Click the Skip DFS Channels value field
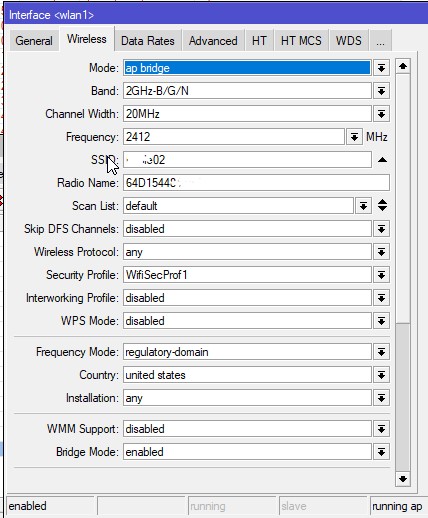 (x=247, y=229)
